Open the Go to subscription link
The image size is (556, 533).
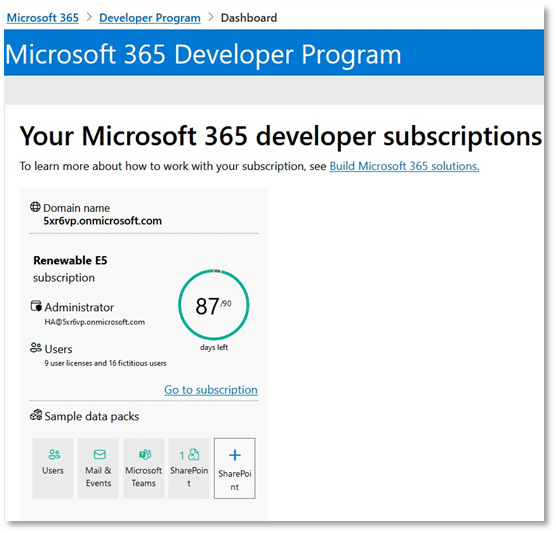click(x=211, y=389)
